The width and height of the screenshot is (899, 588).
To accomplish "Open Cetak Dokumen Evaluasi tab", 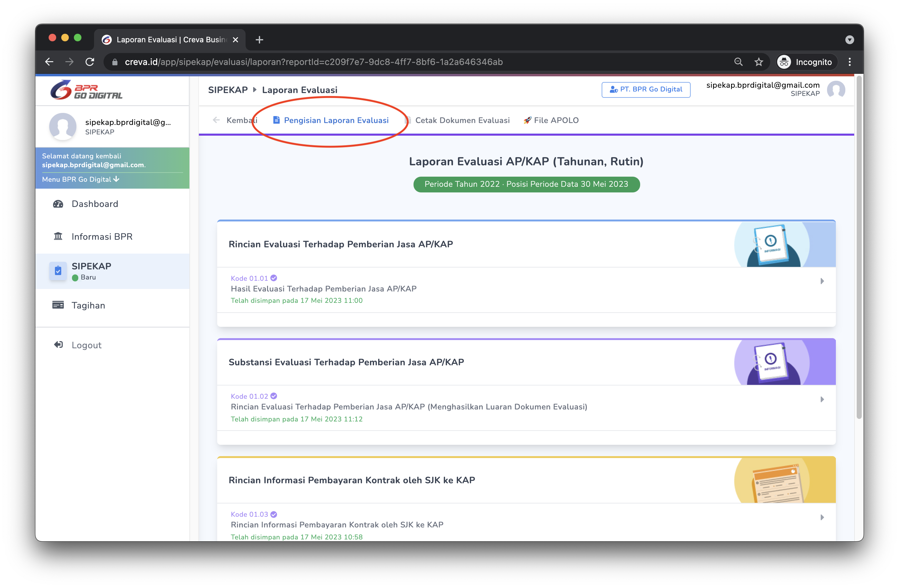I will 457,120.
